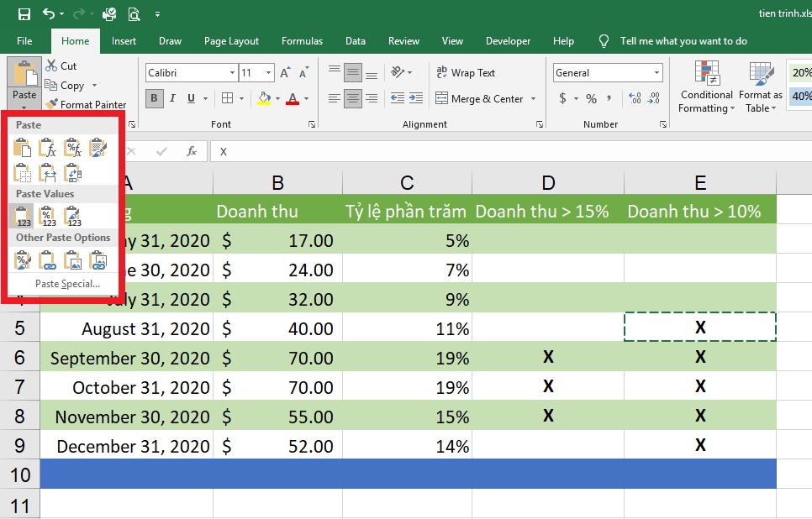This screenshot has width=812, height=519.
Task: Open the File tab
Action: [24, 41]
